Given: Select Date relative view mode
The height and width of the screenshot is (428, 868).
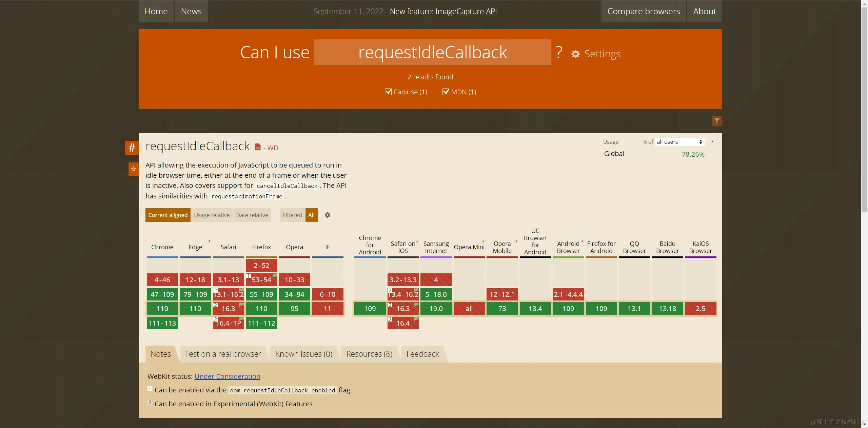Looking at the screenshot, I should point(252,215).
